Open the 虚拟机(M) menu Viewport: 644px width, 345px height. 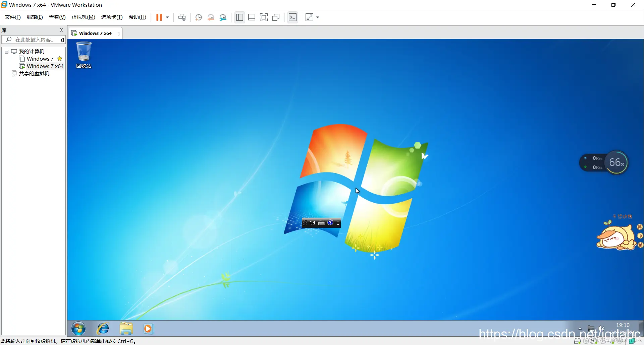click(84, 17)
